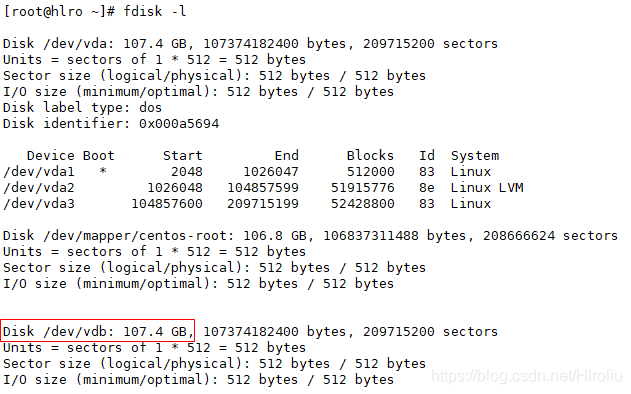This screenshot has width=631, height=394.
Task: Click the boot asterisk for vda1
Action: [103, 171]
